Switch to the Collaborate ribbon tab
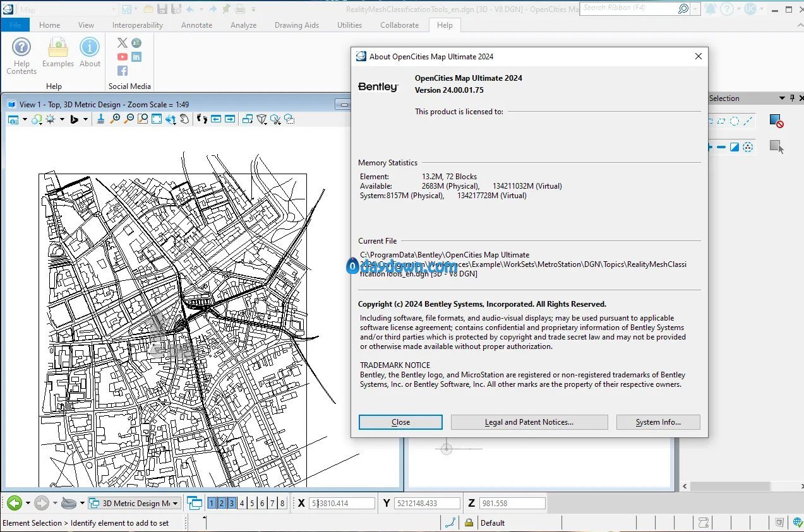The image size is (804, 532). (x=399, y=25)
